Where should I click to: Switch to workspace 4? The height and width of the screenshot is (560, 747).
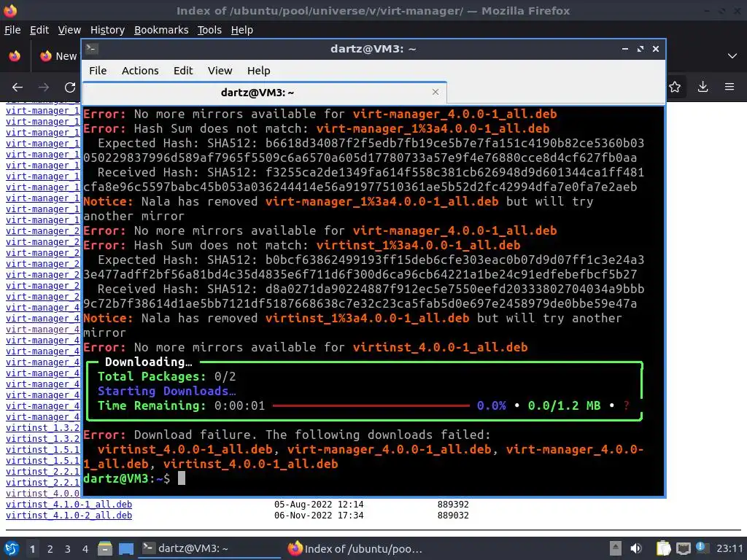(x=85, y=549)
